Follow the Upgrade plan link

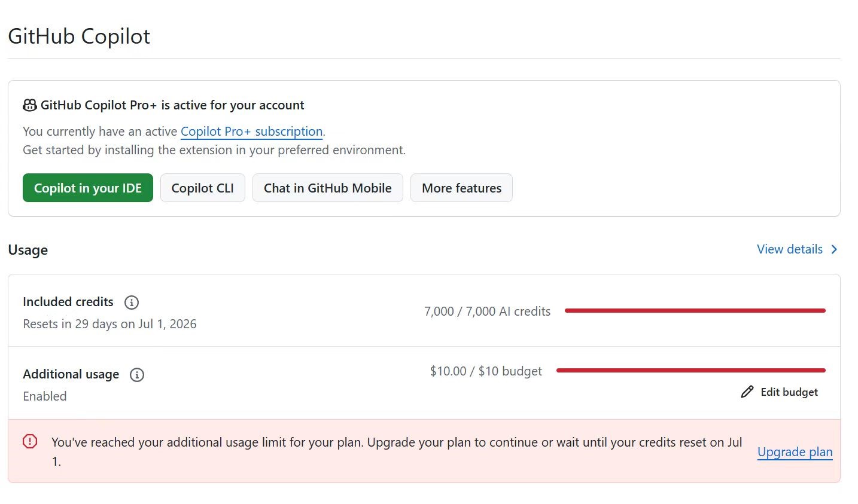coord(795,452)
